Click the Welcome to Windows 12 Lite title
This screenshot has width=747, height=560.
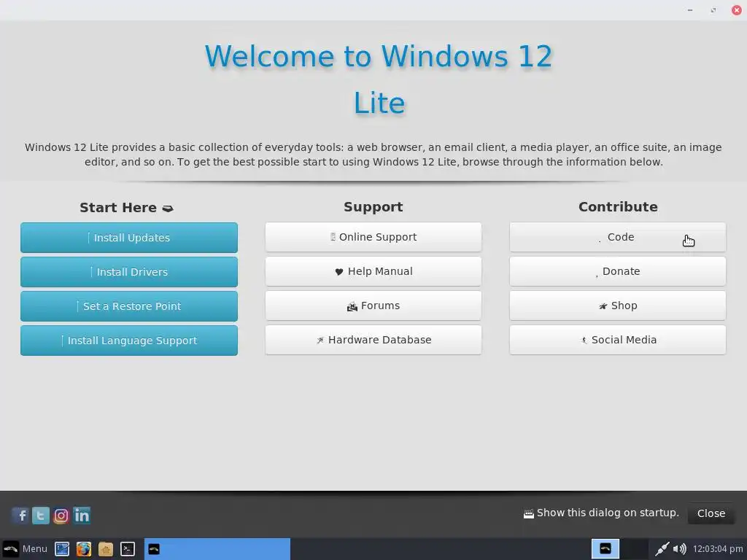click(x=379, y=79)
